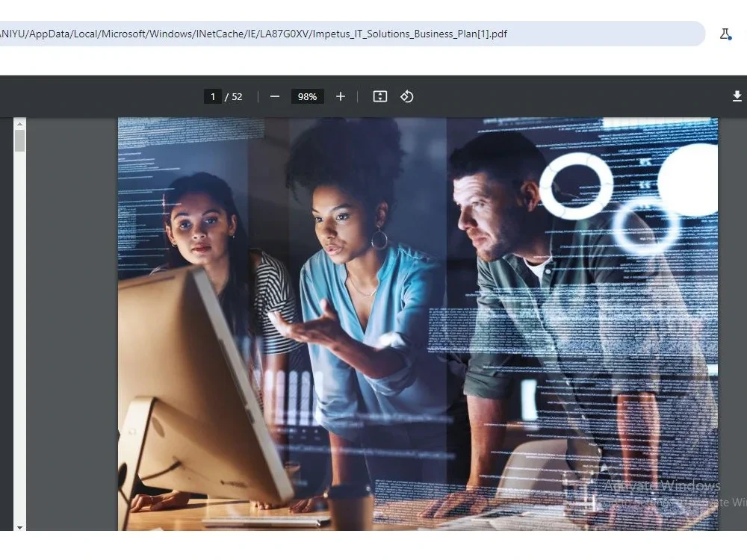Toggle the fit to page icon

click(x=379, y=96)
